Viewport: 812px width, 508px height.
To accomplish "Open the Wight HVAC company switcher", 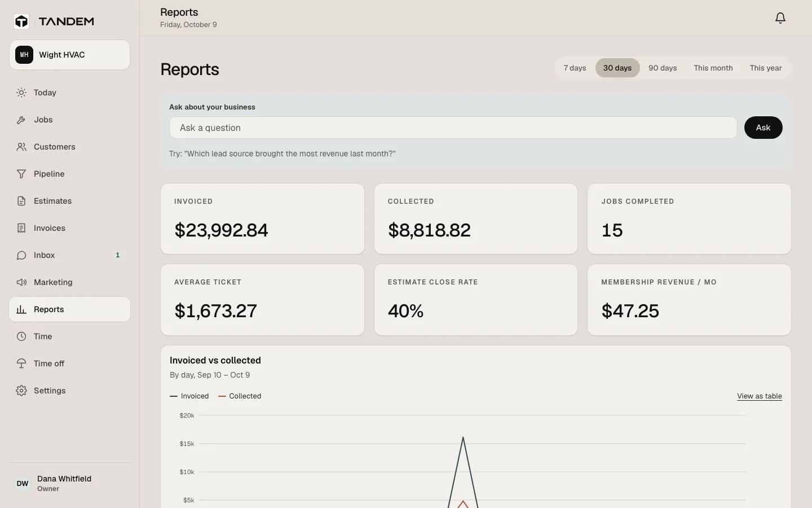I will point(70,55).
